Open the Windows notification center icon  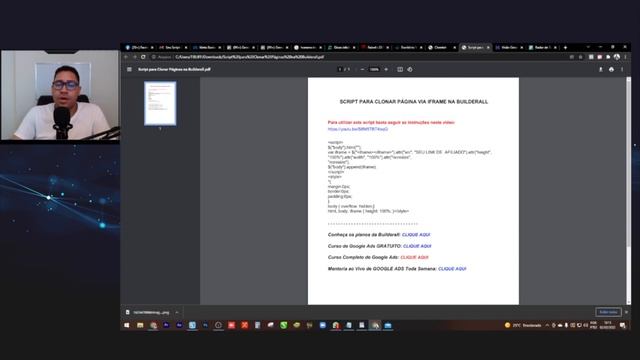pyautogui.click(x=623, y=325)
